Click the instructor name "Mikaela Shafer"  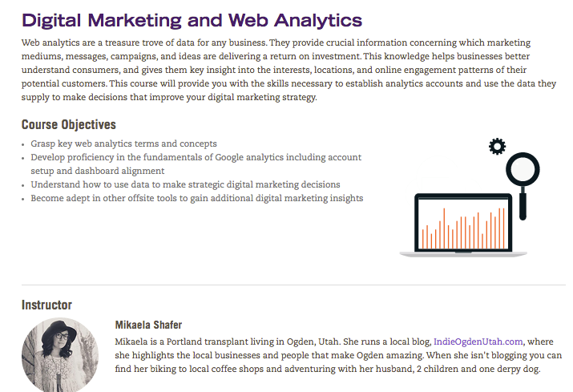coord(148,325)
